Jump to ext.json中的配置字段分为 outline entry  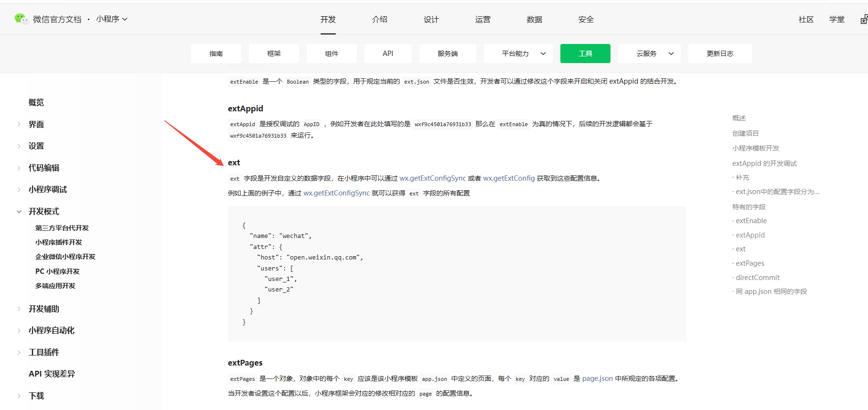(x=777, y=192)
